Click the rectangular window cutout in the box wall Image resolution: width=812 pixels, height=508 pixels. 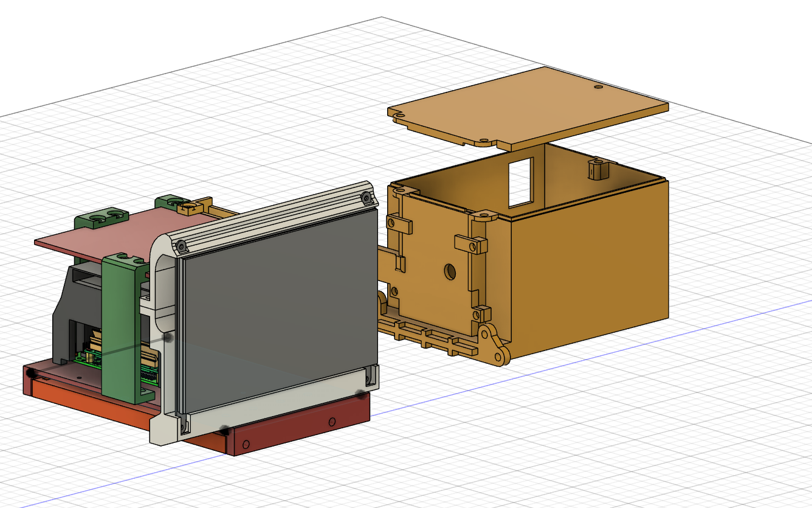(521, 182)
